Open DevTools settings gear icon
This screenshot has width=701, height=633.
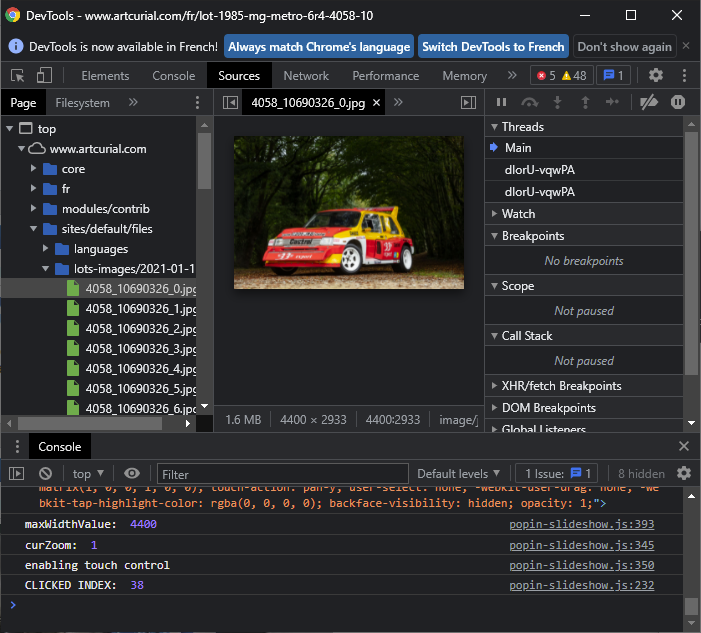coord(656,76)
